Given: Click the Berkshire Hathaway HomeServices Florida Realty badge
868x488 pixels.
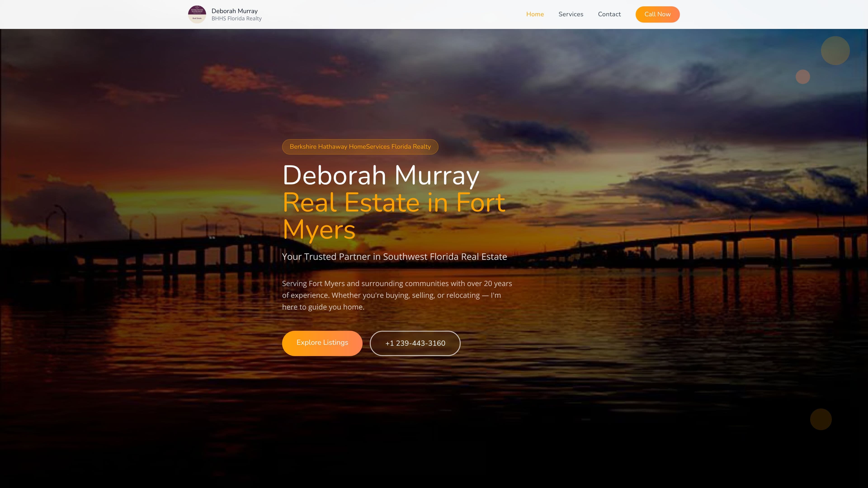Looking at the screenshot, I should click(360, 146).
